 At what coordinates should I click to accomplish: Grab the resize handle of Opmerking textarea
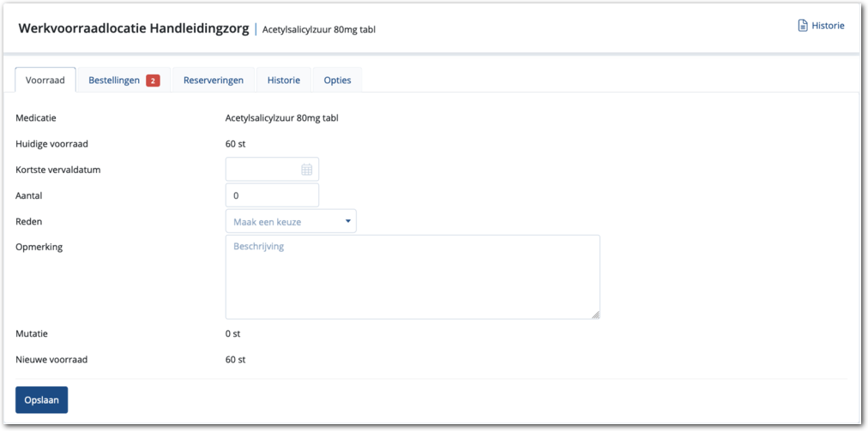coord(595,314)
